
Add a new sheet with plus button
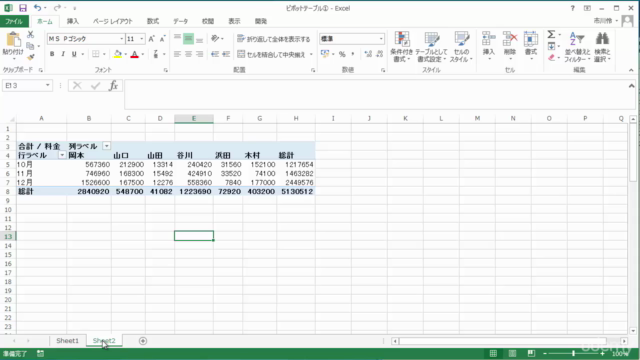click(143, 341)
